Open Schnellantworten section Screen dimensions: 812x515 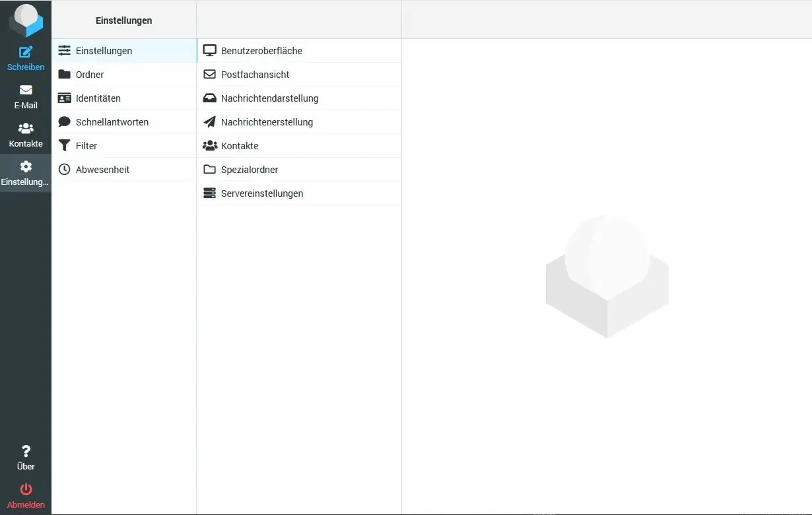click(x=112, y=122)
